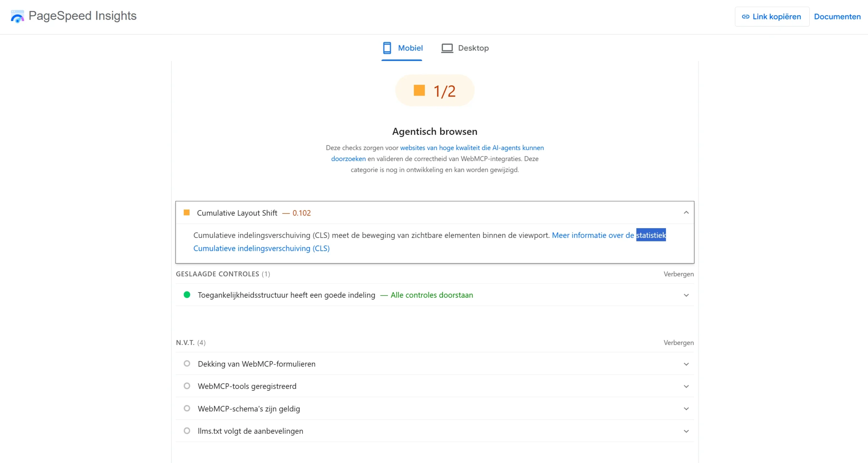The width and height of the screenshot is (868, 463).
Task: Expand the WebMCP-schema's zijn geldig chevron
Action: point(686,409)
